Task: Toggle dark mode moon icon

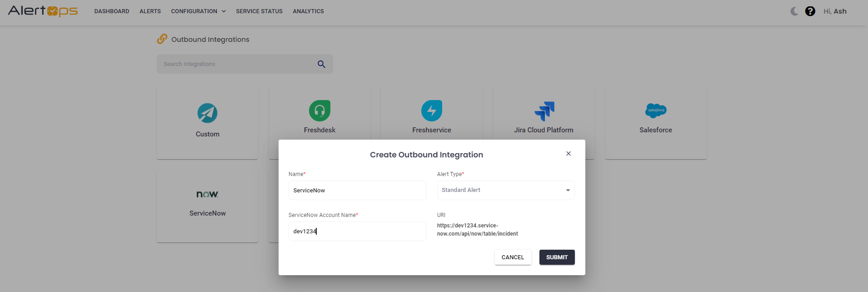Action: coord(794,11)
